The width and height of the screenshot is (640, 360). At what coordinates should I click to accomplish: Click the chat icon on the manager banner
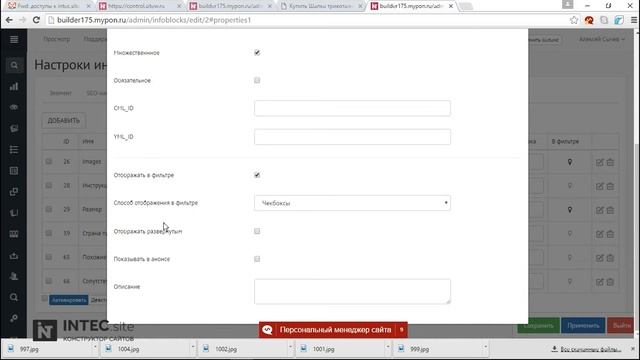(x=267, y=330)
